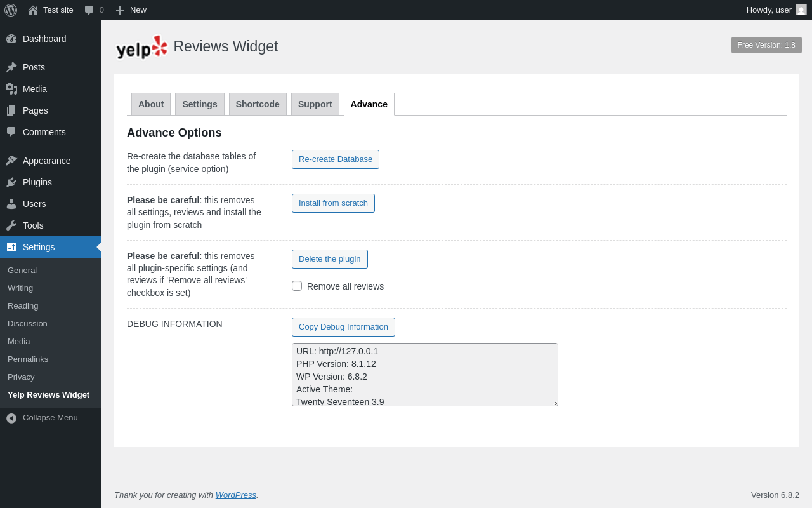Click the Pages icon in sidebar
Viewport: 812px width, 508px height.
point(11,110)
